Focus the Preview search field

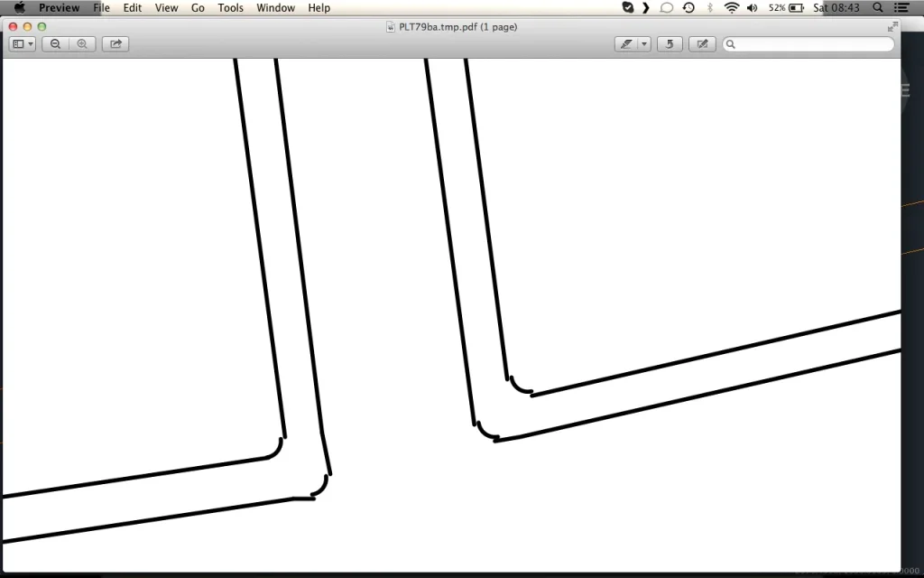[808, 43]
